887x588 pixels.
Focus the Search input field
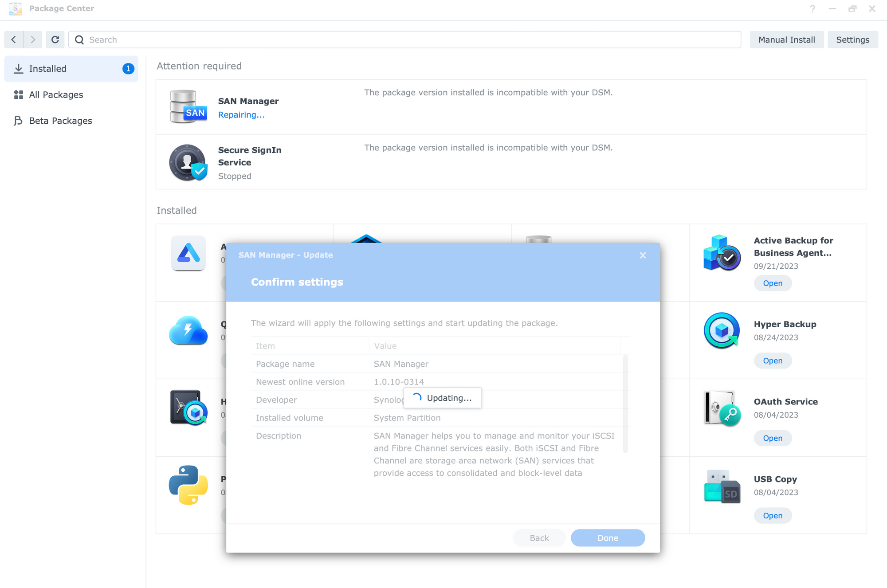pyautogui.click(x=405, y=39)
